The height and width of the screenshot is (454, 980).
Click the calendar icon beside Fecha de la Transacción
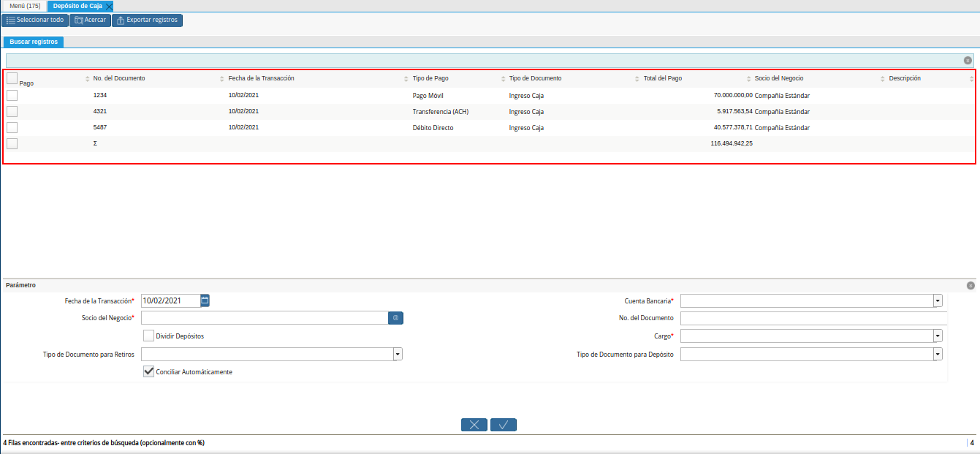pyautogui.click(x=205, y=300)
